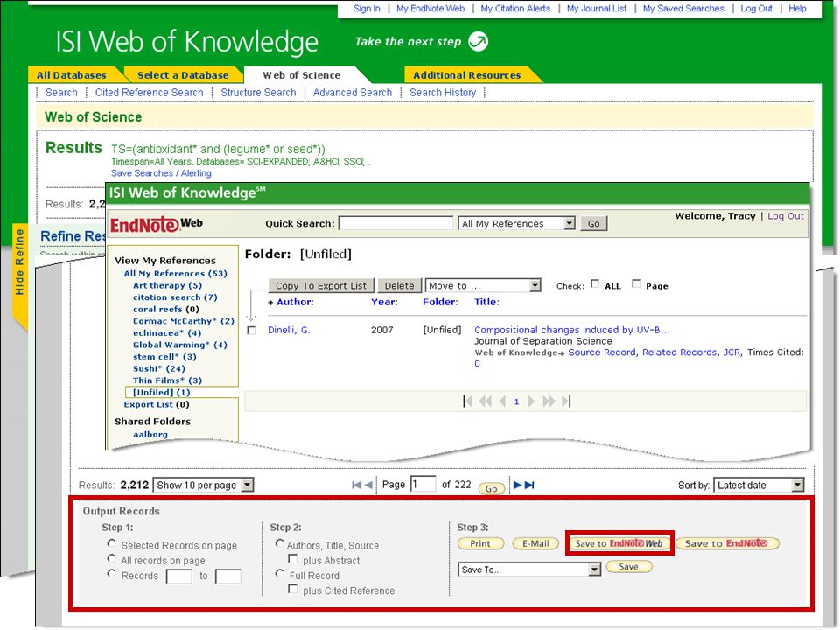Check the ALL references checkbox
Viewport: 840px width, 630px height.
(x=595, y=283)
